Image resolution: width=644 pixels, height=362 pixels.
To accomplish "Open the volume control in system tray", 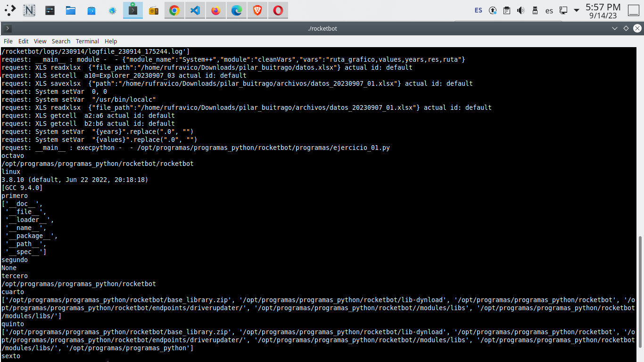I will [520, 10].
